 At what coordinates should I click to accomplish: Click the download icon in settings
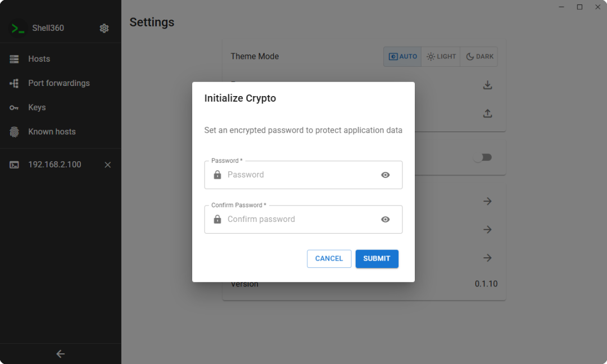487,85
